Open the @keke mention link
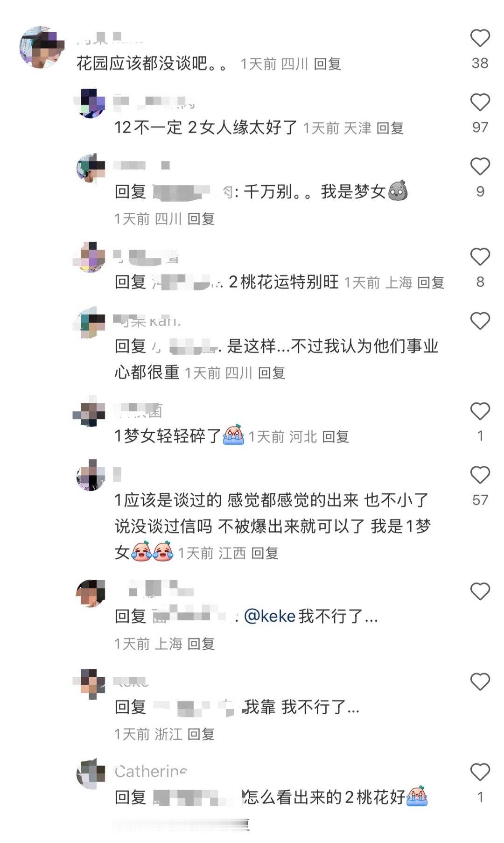Screen dimensions: 504x843 270,616
